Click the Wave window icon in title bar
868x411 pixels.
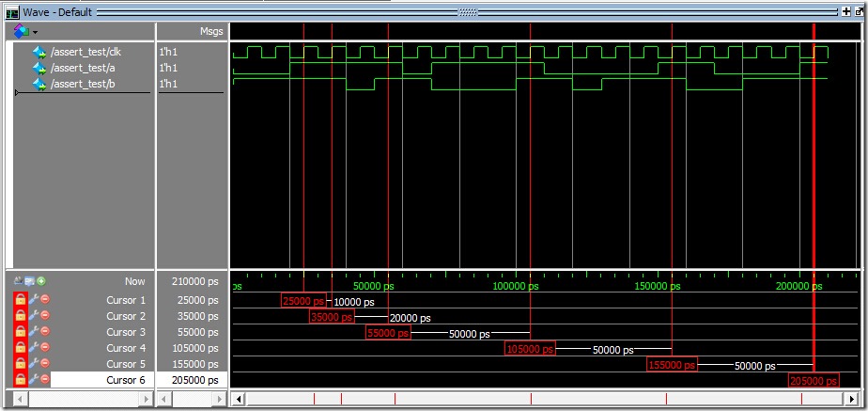12,12
